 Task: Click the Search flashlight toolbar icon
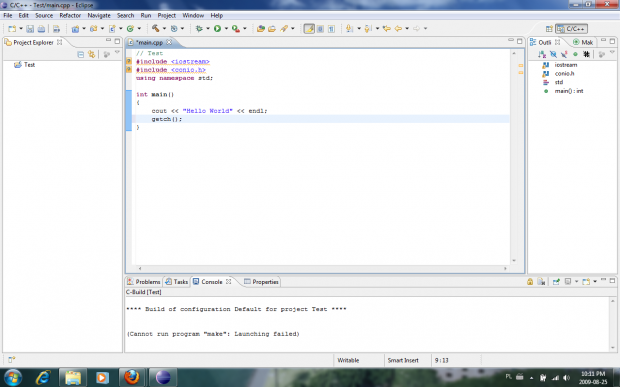(x=284, y=28)
